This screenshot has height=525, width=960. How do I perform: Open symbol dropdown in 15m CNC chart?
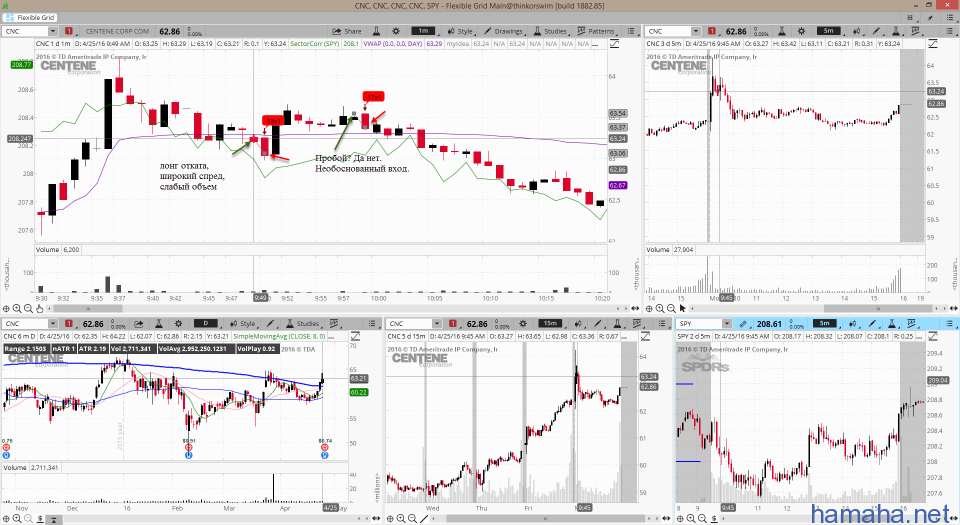437,324
